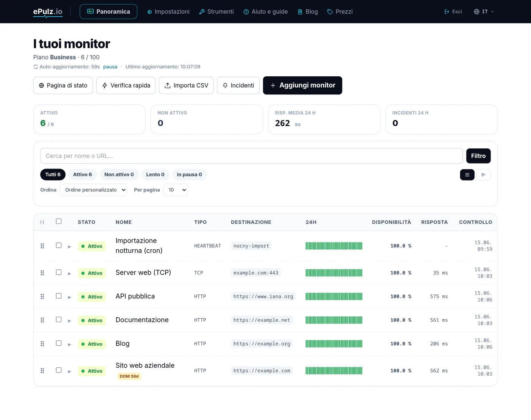
Task: Click the nocny-import destination
Action: (x=251, y=246)
